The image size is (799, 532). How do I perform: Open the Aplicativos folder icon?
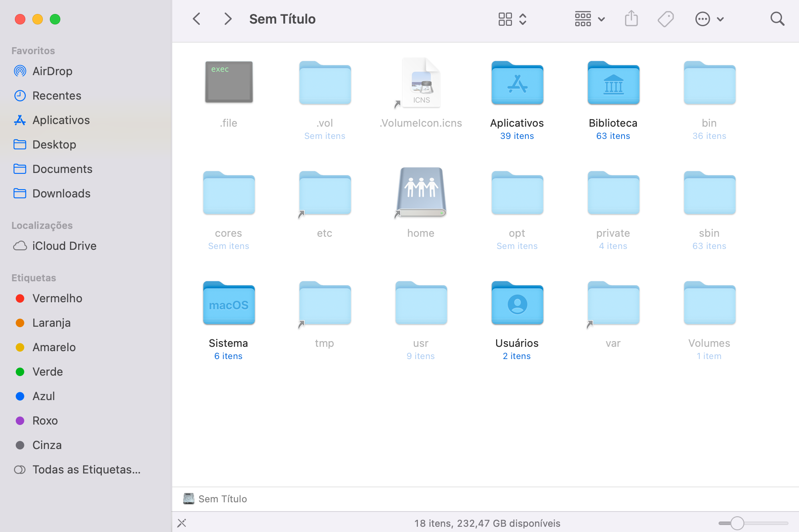[x=517, y=83]
